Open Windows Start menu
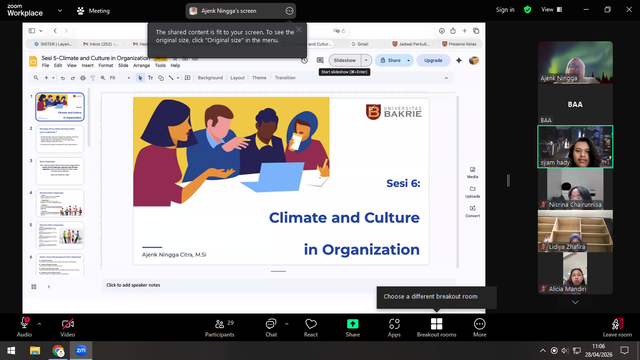This screenshot has width=640, height=360. 11,351
